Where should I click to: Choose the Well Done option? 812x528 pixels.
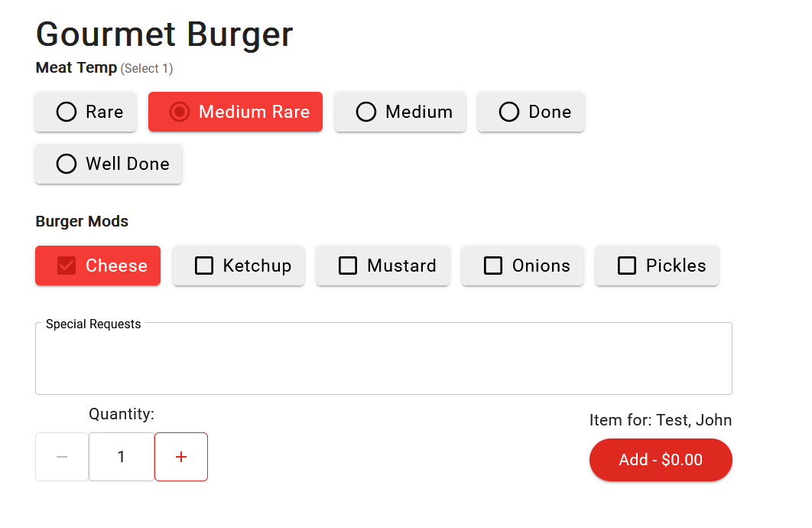click(109, 165)
